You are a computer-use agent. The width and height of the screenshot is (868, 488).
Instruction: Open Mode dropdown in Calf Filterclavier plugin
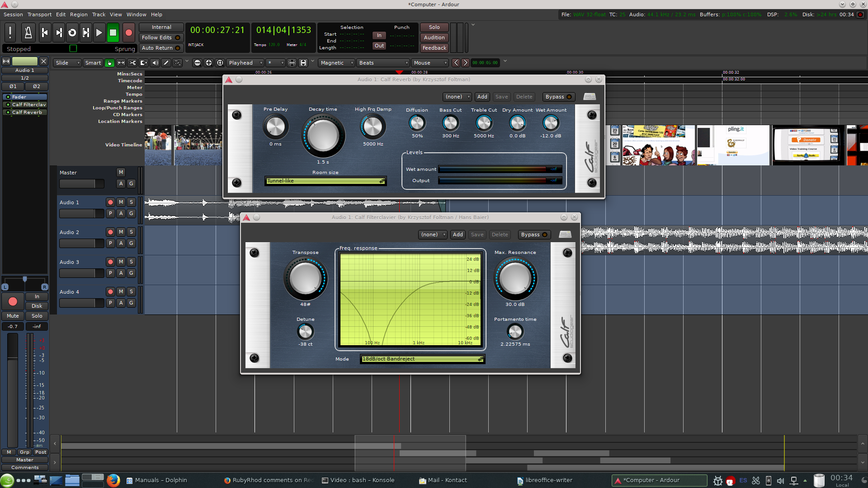423,358
